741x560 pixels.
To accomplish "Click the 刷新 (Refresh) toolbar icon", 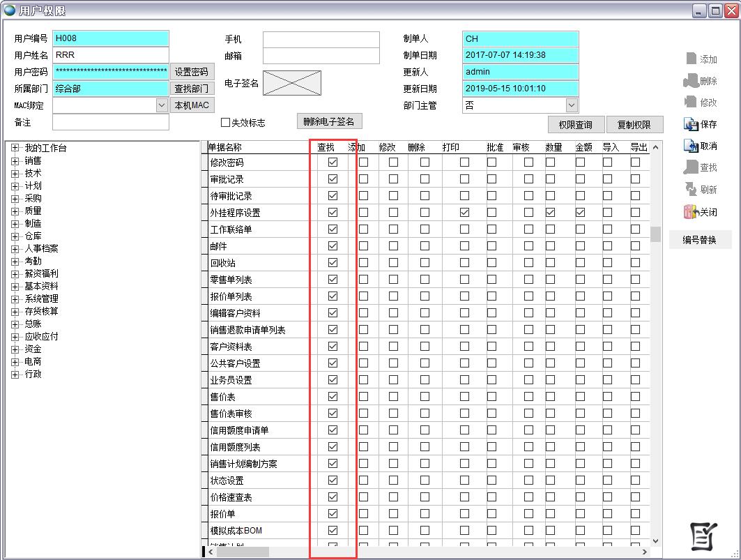I will click(691, 189).
